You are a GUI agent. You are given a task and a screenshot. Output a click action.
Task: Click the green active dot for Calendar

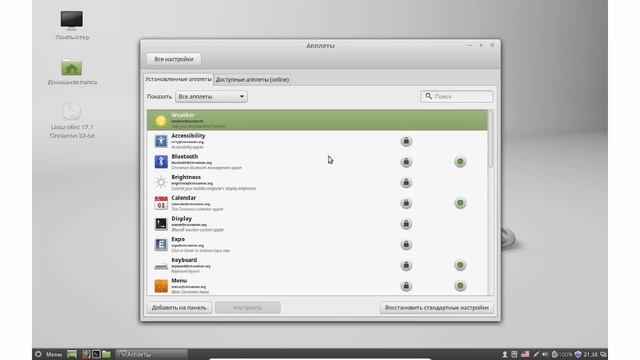[x=460, y=203]
